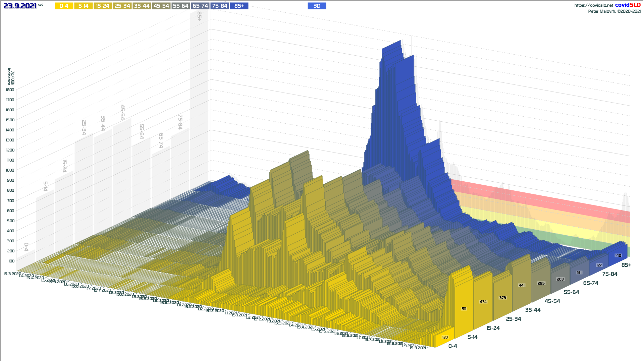Click the 55-64 legend button

tap(181, 6)
